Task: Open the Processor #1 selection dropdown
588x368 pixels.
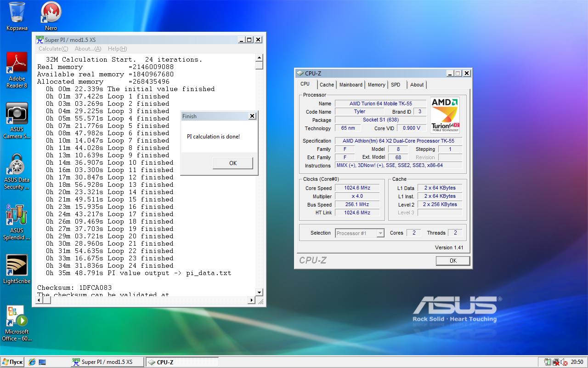Action: click(x=360, y=233)
